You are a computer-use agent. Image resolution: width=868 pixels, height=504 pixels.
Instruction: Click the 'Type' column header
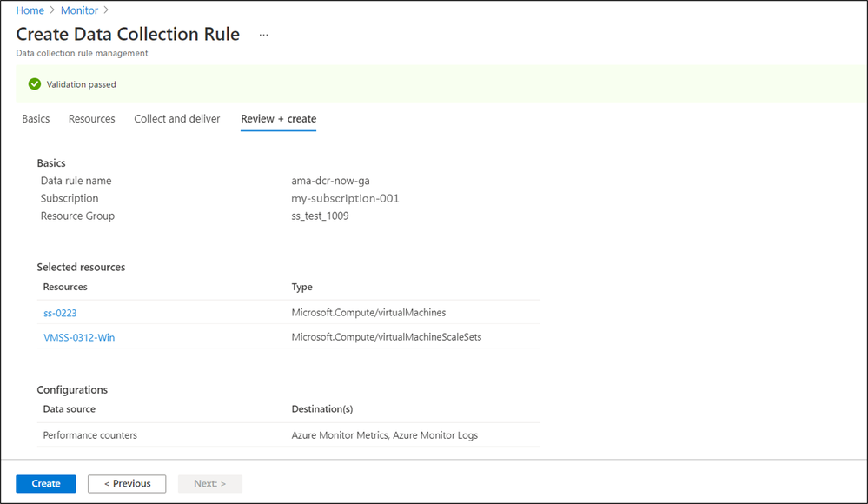pos(301,287)
